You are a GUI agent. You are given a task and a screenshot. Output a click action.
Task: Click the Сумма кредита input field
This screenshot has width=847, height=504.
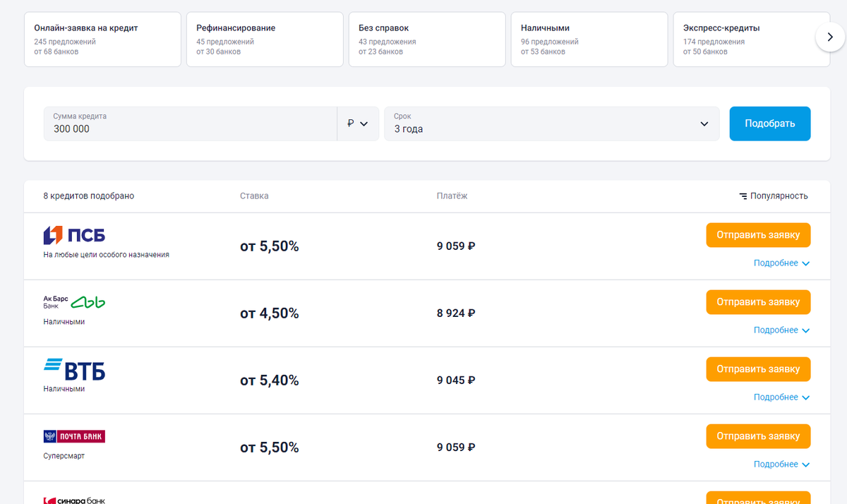[190, 124]
